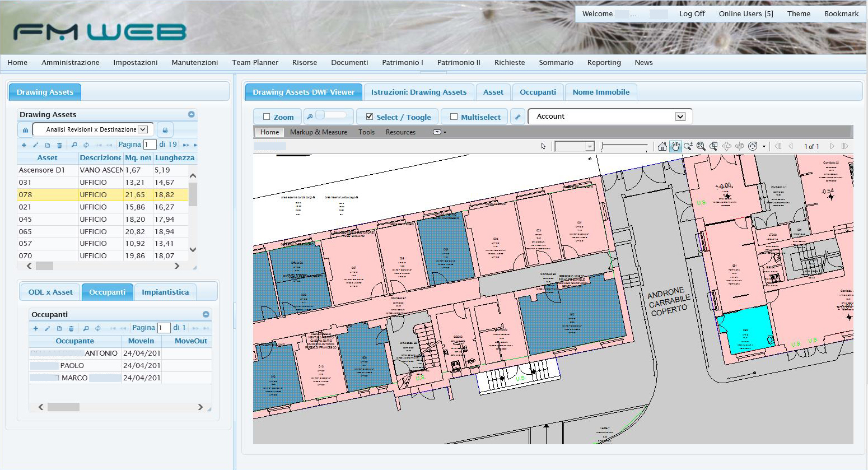Copy record icon in Occupanti toolbar
The height and width of the screenshot is (470, 868).
[59, 328]
